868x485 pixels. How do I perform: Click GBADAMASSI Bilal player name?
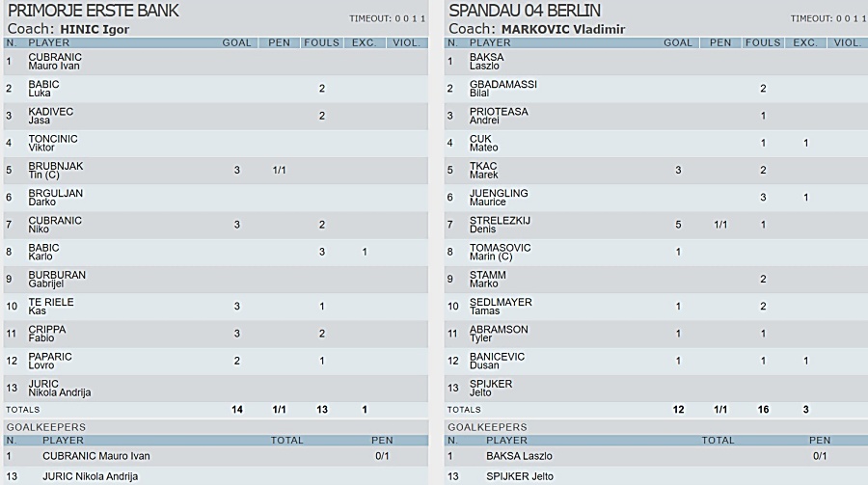point(503,88)
